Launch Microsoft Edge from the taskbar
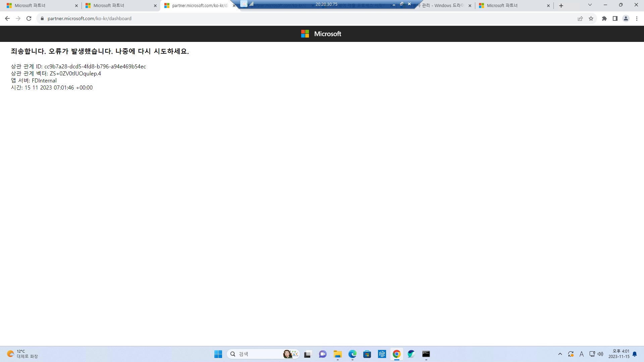The image size is (644, 362). coord(352,354)
